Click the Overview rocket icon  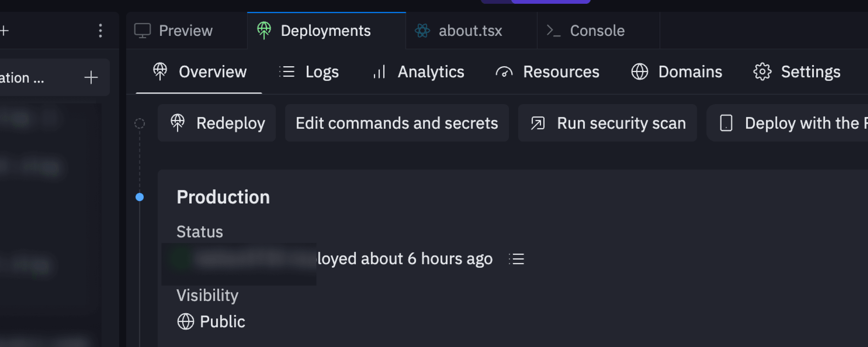click(x=160, y=71)
